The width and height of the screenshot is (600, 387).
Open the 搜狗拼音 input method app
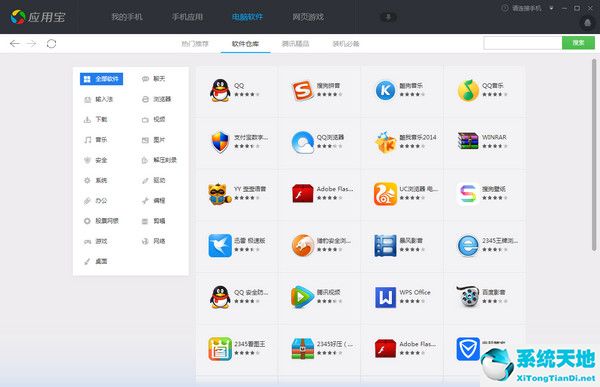319,90
